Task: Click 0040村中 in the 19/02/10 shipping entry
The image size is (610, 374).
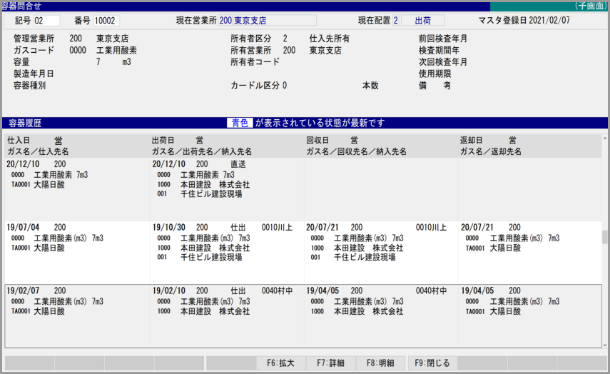Action: [x=277, y=291]
